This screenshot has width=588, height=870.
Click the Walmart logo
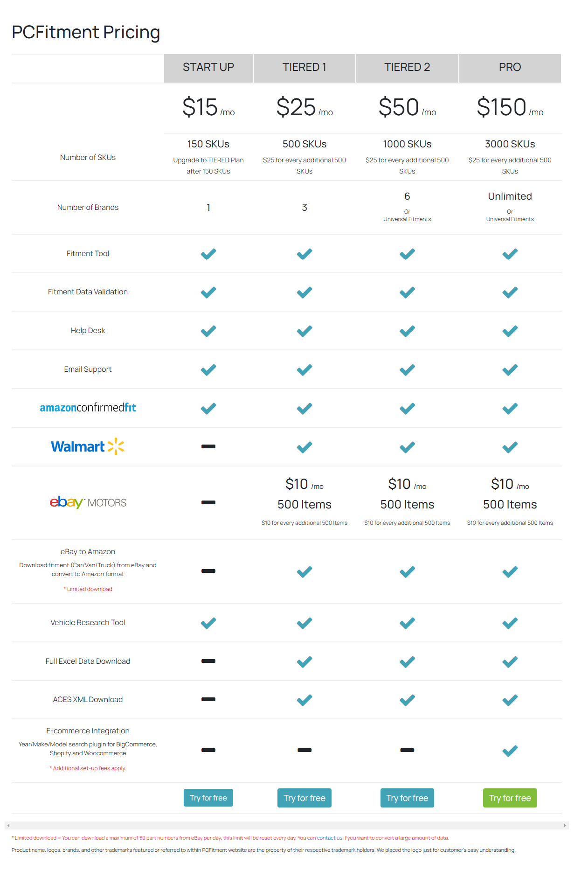[x=88, y=447]
